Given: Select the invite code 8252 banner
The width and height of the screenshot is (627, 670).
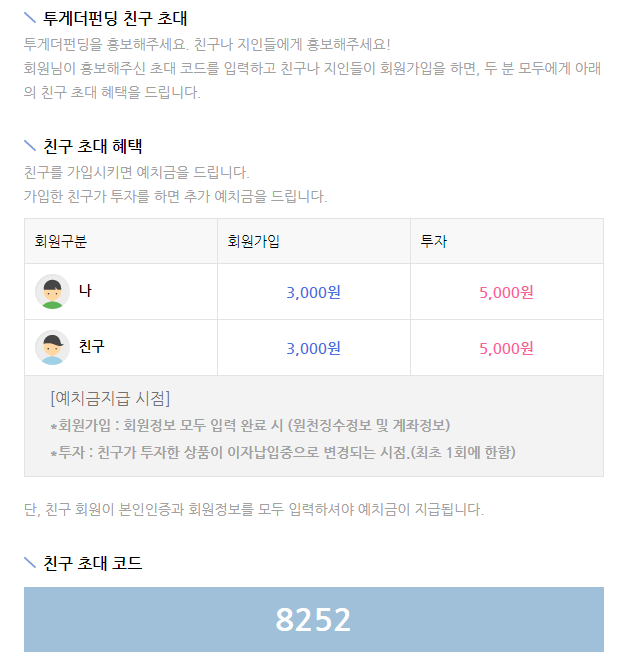Looking at the screenshot, I should [x=314, y=619].
